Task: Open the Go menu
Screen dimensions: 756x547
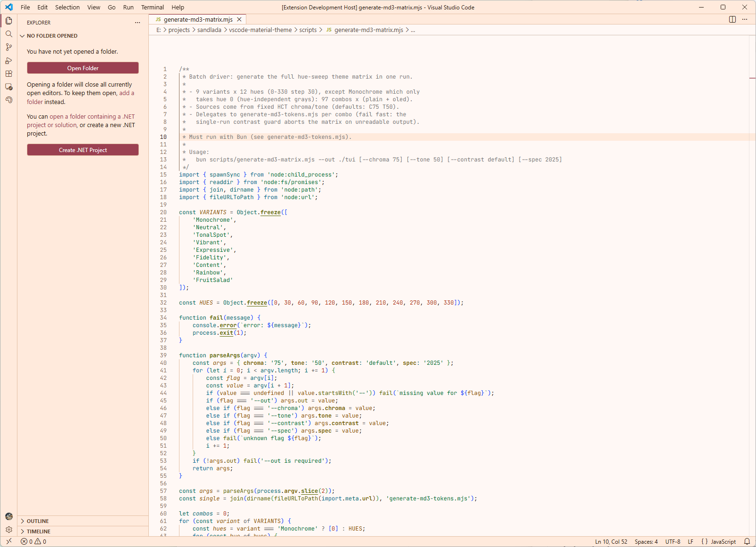Action: coord(112,7)
